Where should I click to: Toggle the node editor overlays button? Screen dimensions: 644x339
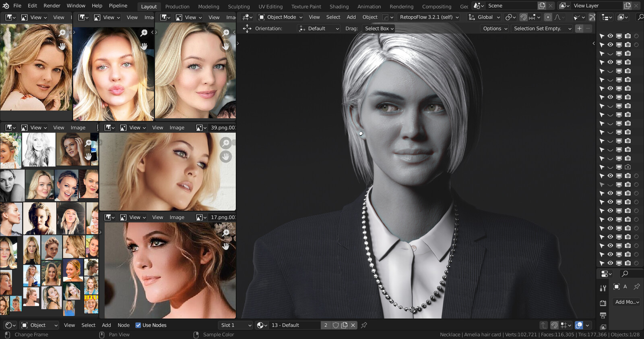[579, 325]
